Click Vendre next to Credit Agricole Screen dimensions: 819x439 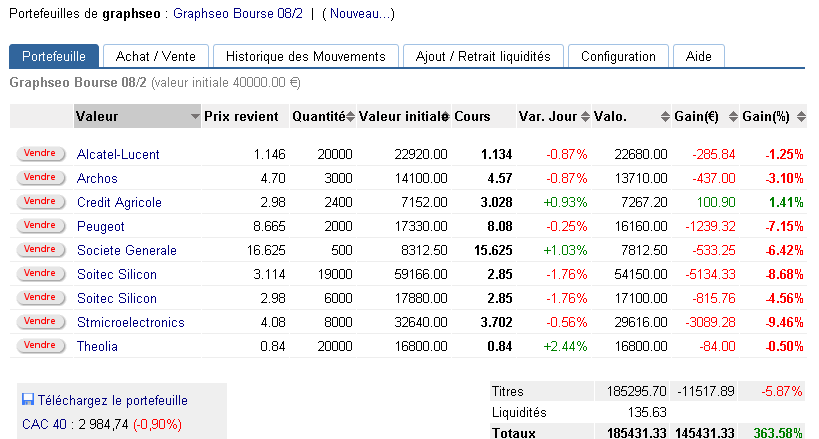pyautogui.click(x=39, y=202)
